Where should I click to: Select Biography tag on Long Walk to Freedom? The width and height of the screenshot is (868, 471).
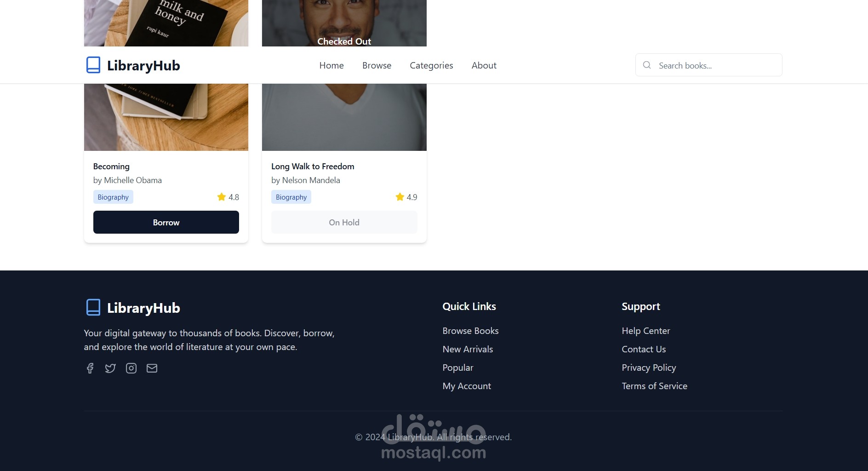[291, 197]
